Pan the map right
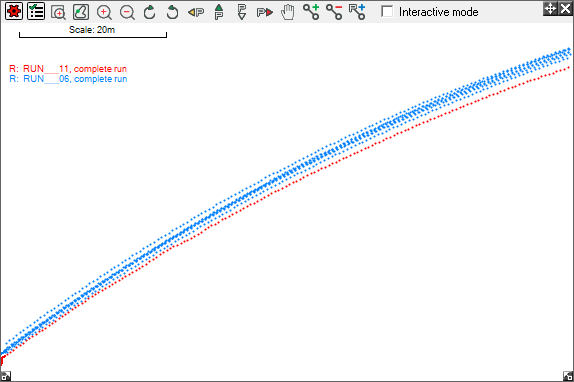This screenshot has width=574, height=382. click(265, 12)
